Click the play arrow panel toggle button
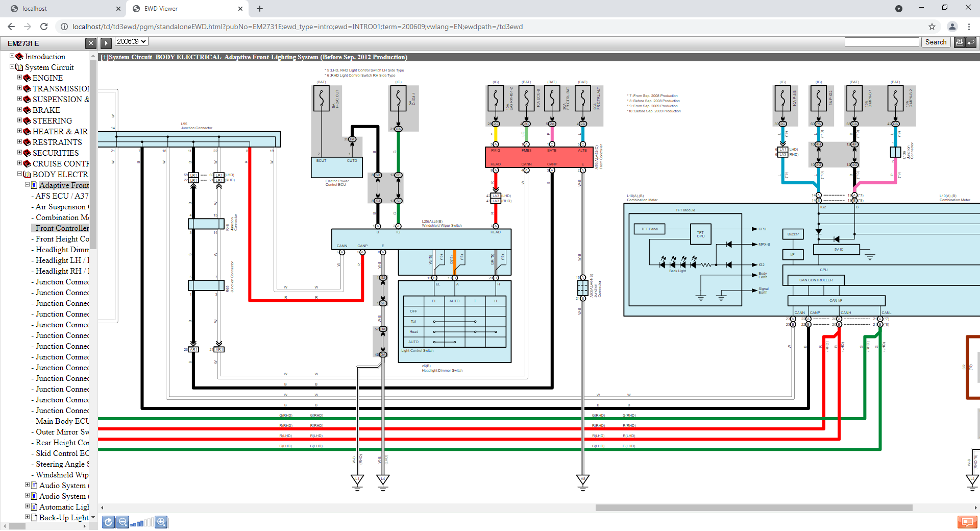The height and width of the screenshot is (531, 980). pyautogui.click(x=106, y=43)
